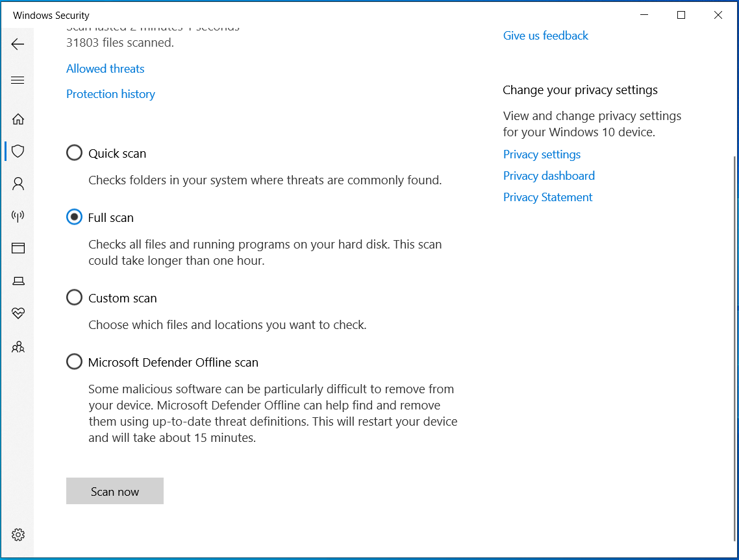The image size is (739, 560).
Task: Open Virus & threat protection shield icon
Action: (x=18, y=151)
